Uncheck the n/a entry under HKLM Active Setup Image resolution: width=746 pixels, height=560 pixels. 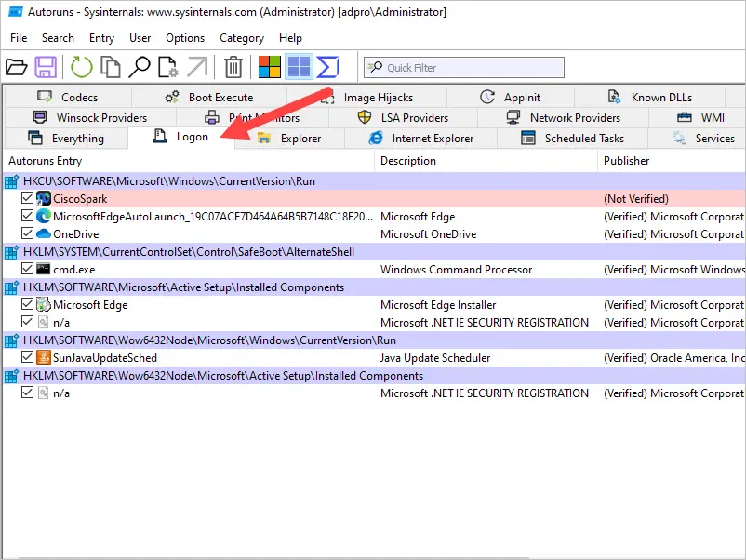point(28,322)
